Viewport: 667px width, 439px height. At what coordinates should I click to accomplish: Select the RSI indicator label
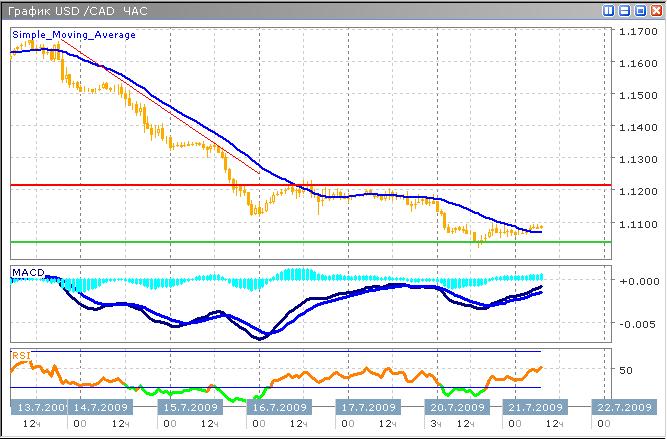click(21, 355)
